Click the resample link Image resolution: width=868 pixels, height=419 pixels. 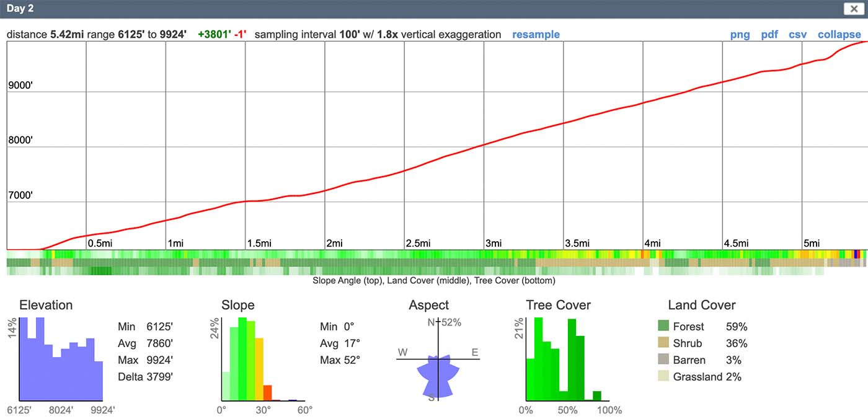pos(536,35)
